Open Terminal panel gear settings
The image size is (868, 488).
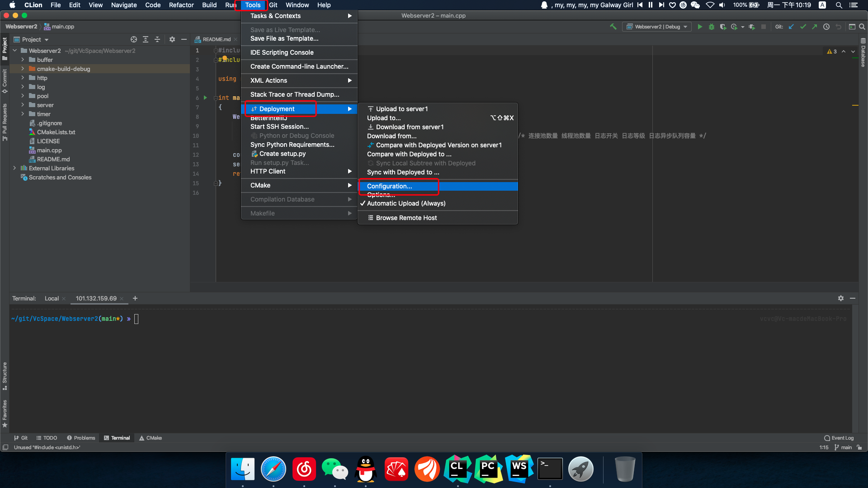(x=841, y=298)
